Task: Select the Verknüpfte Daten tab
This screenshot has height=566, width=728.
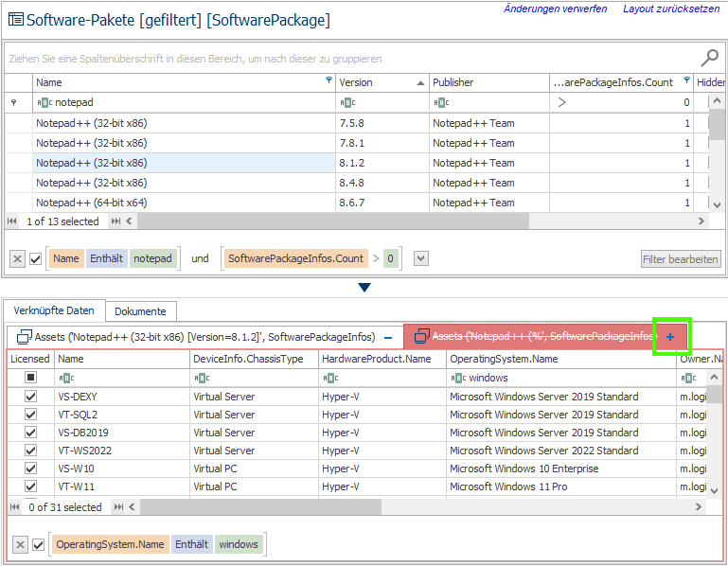Action: [x=54, y=311]
